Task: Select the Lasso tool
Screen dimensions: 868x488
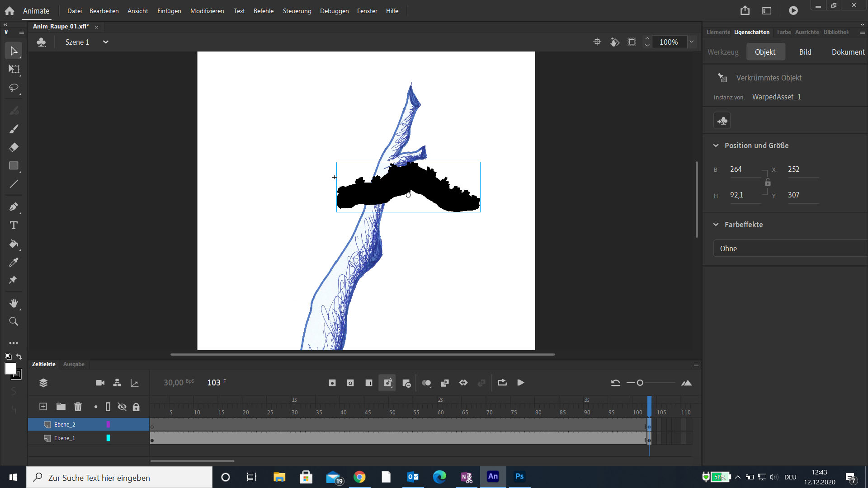Action: point(14,88)
